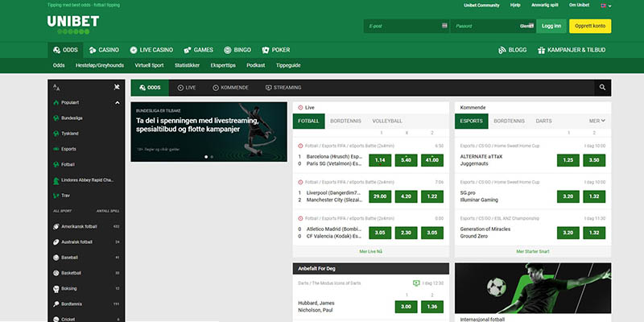Open Unibet Community link
Viewport: 644px width, 322px height.
[481, 6]
